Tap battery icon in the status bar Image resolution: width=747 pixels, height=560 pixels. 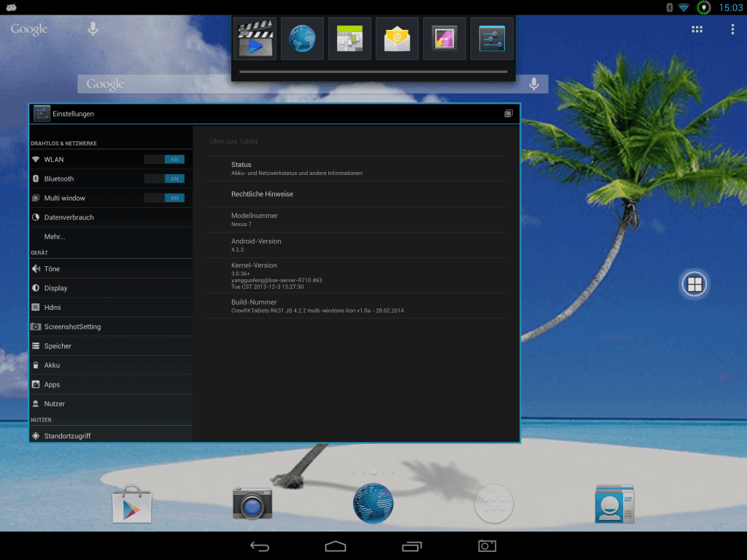point(704,7)
